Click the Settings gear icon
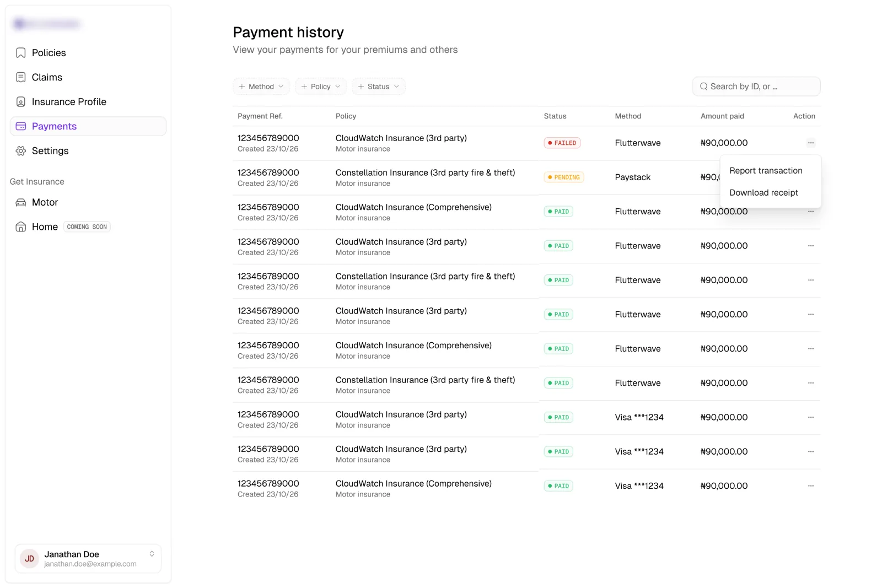This screenshot has width=882, height=588. click(x=21, y=151)
